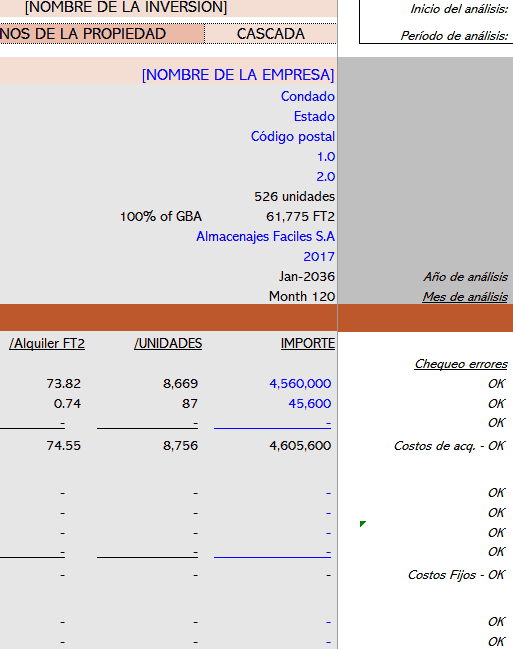This screenshot has height=649, width=513.
Task: Click the Costos Fijos - OK cell
Action: (x=456, y=575)
